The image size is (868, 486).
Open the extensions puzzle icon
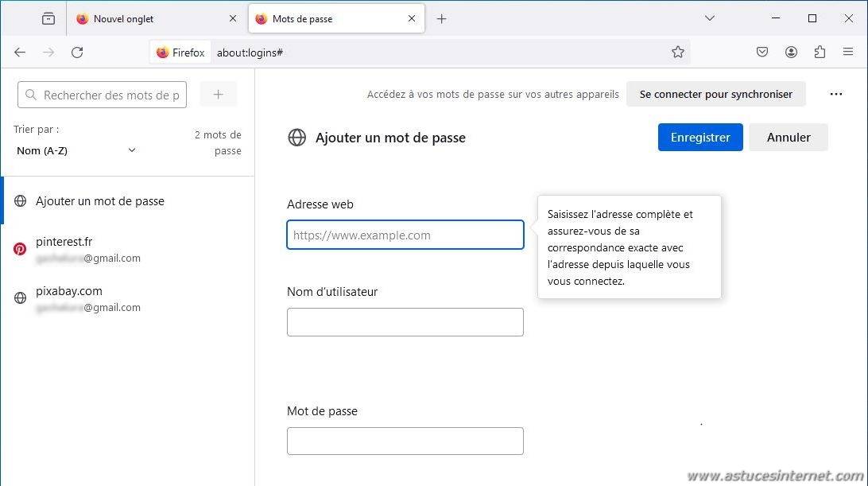pos(820,52)
